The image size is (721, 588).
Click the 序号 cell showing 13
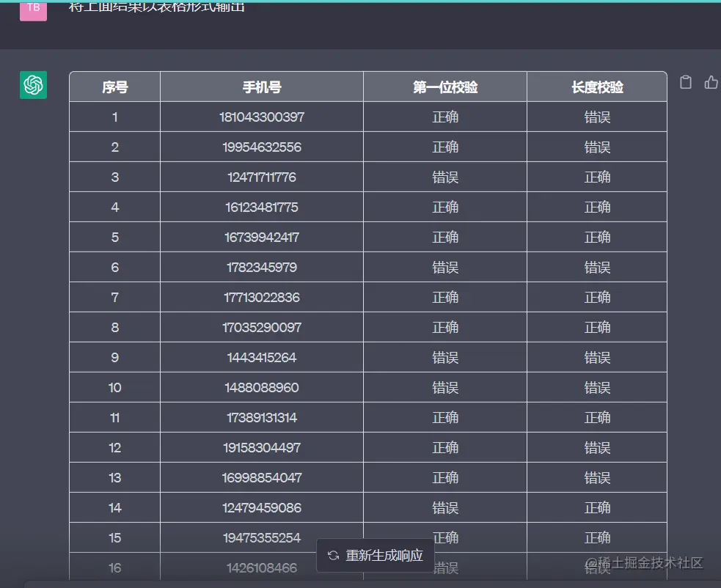115,478
